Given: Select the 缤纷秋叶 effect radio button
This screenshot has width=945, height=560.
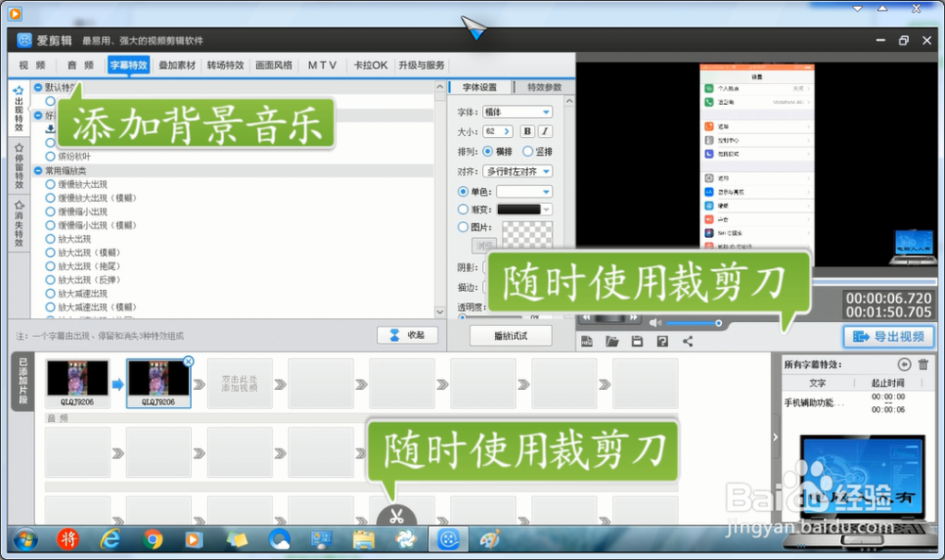Looking at the screenshot, I should (x=51, y=157).
